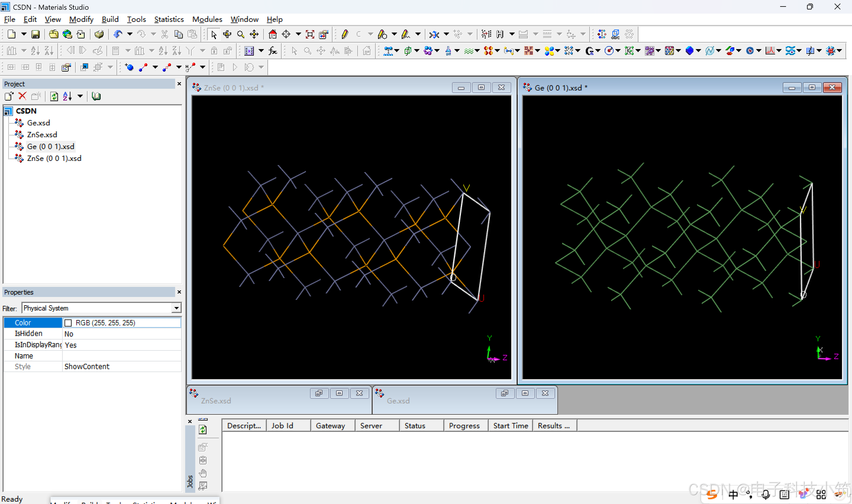Image resolution: width=852 pixels, height=504 pixels.
Task: Activate the Zoom magnifier tool
Action: (x=241, y=34)
